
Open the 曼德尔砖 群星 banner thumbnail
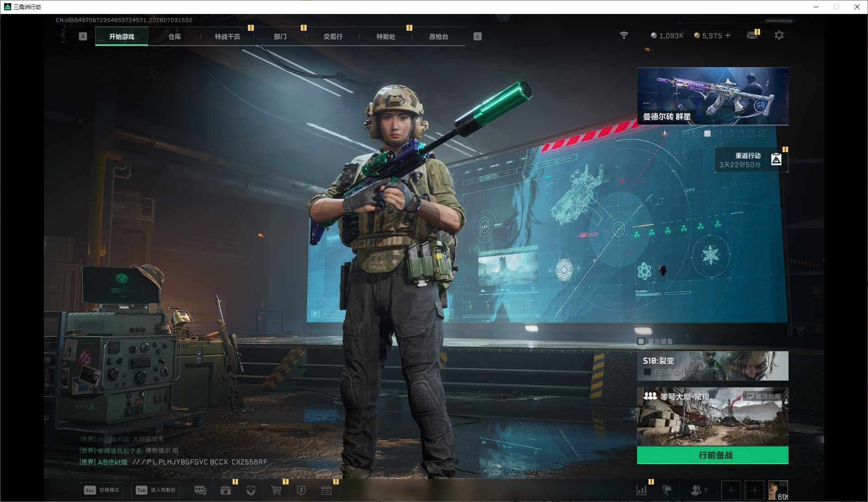(x=713, y=96)
